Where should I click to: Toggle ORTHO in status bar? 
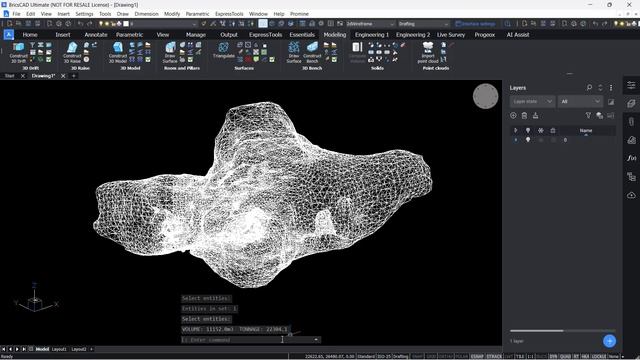pos(446,356)
